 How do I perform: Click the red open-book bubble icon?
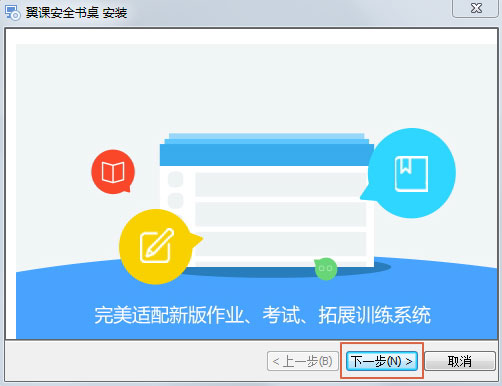113,172
